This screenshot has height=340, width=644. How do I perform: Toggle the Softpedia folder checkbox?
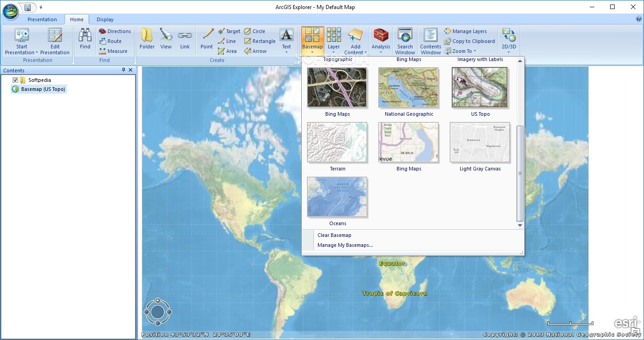[x=15, y=80]
